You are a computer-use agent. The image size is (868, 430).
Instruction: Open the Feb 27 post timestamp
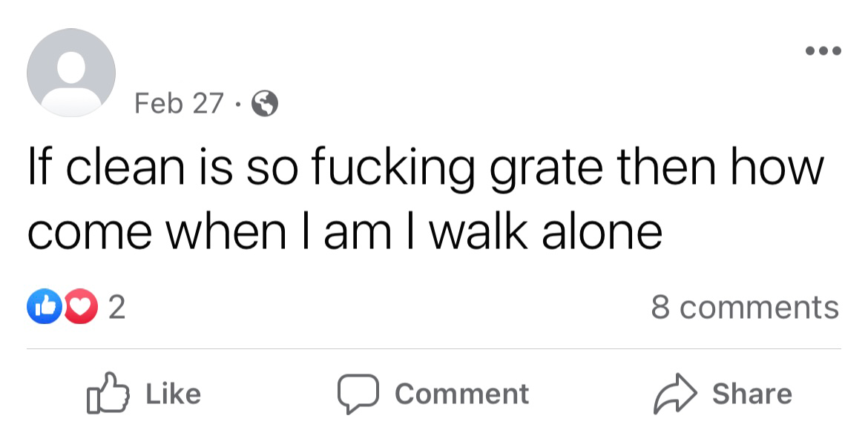coord(178,105)
